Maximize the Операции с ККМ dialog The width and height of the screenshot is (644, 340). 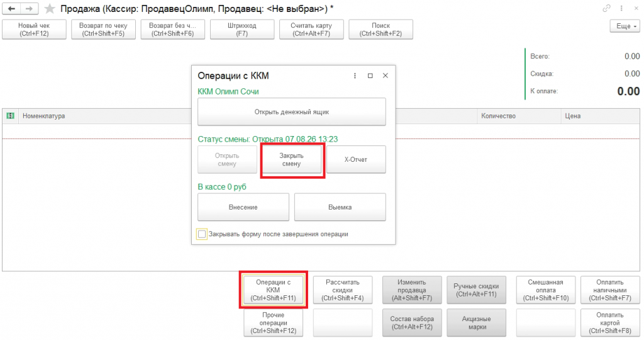[370, 76]
